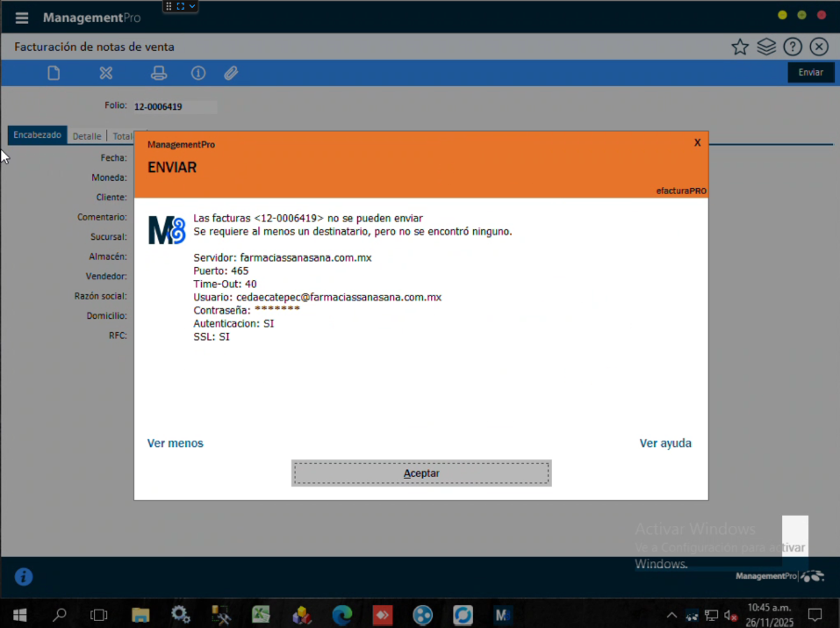
Task: Open the Ver ayuda link
Action: 665,444
